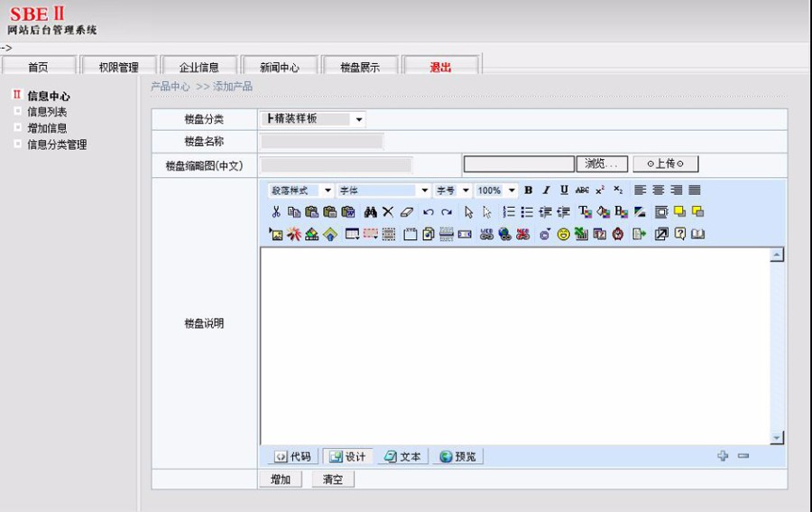Screen dimensions: 812x512
Task: Cut selection with the scissors icon
Action: (x=276, y=212)
